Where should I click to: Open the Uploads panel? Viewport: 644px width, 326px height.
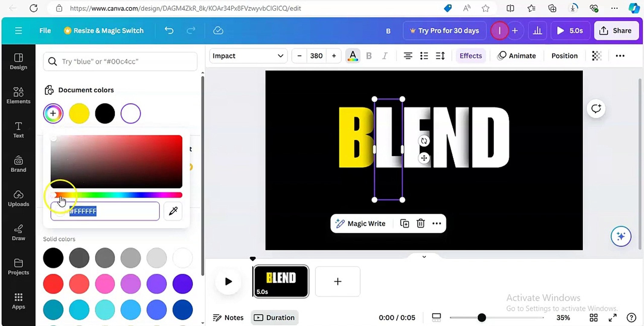[x=18, y=198]
